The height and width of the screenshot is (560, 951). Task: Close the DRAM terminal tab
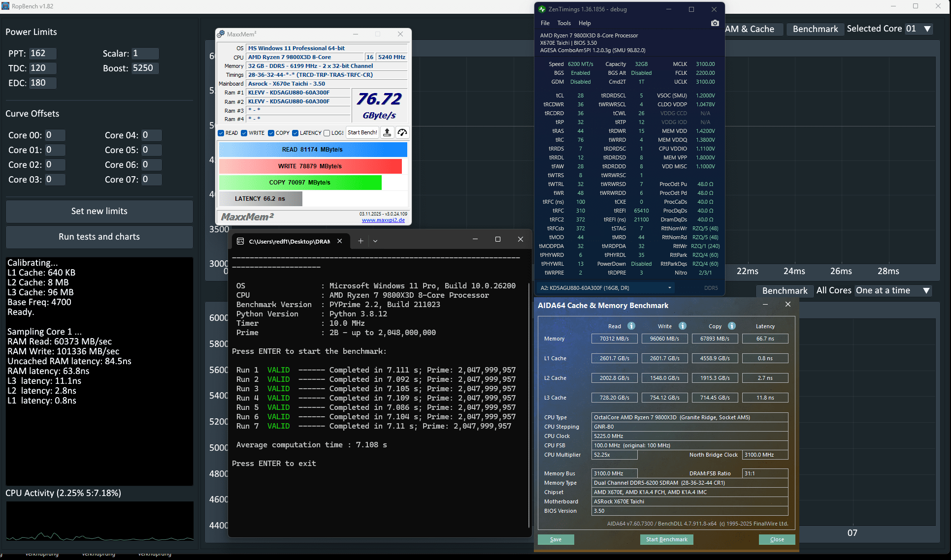pyautogui.click(x=339, y=241)
